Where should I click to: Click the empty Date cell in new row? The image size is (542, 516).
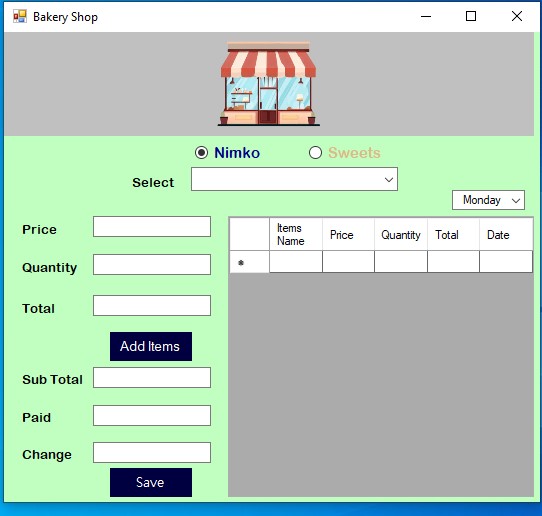506,262
